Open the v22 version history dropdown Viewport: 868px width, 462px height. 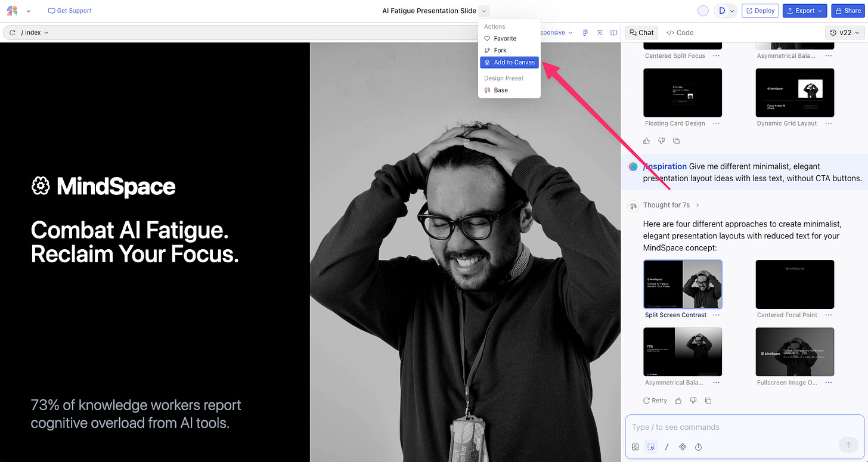844,33
